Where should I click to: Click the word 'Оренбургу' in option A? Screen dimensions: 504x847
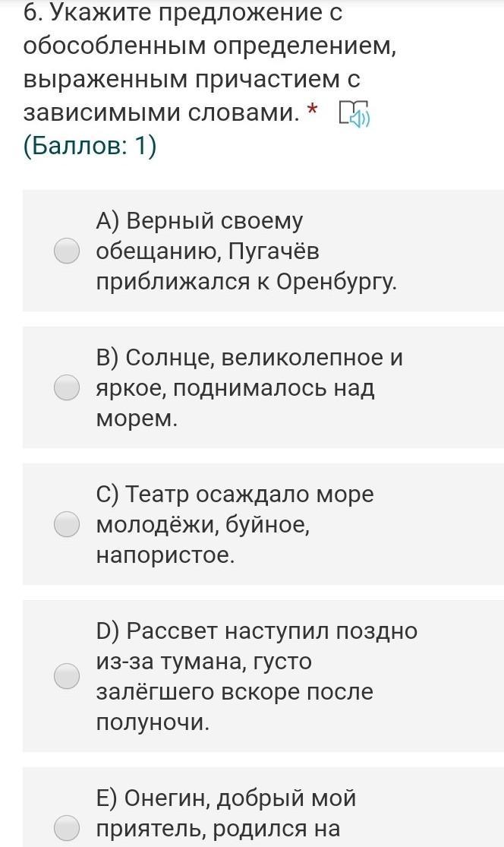(x=336, y=282)
